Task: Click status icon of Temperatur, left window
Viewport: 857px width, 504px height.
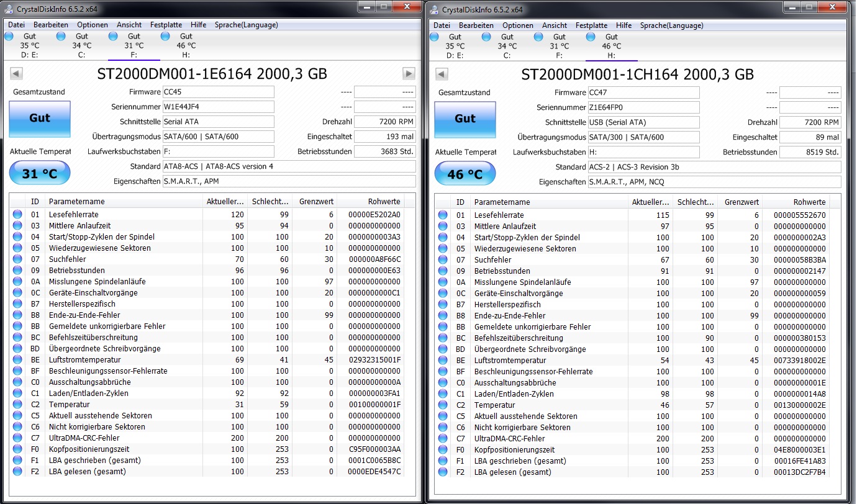Action: [17, 404]
